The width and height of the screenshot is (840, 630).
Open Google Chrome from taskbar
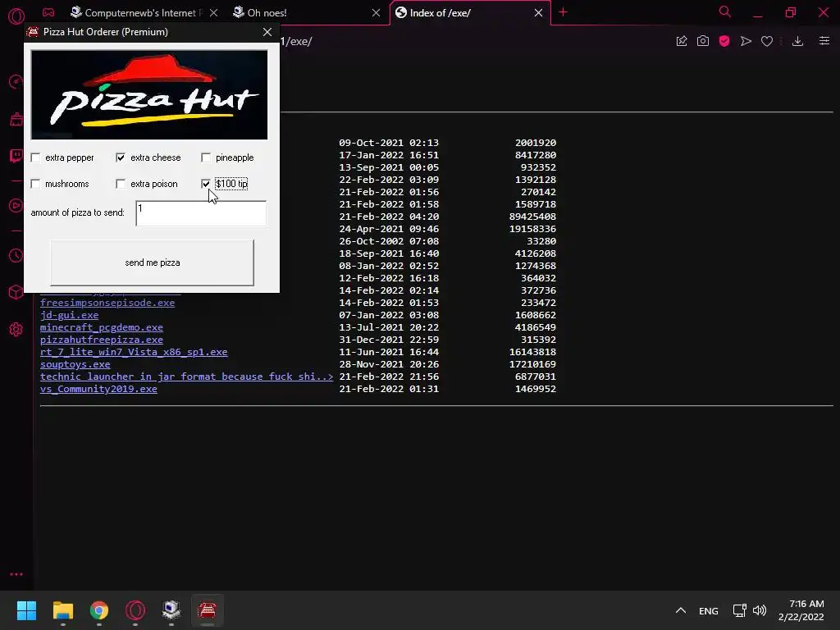[x=99, y=610]
